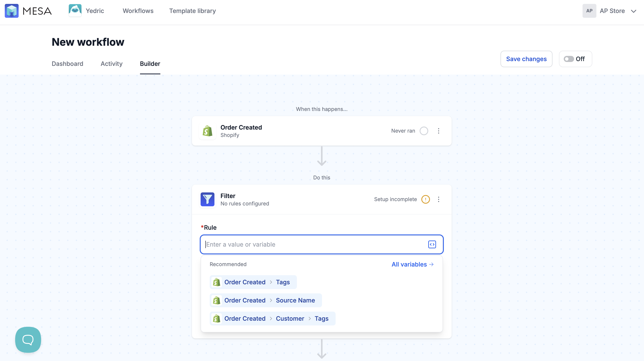Click the Filter funnel icon
The width and height of the screenshot is (644, 361).
pos(208,199)
